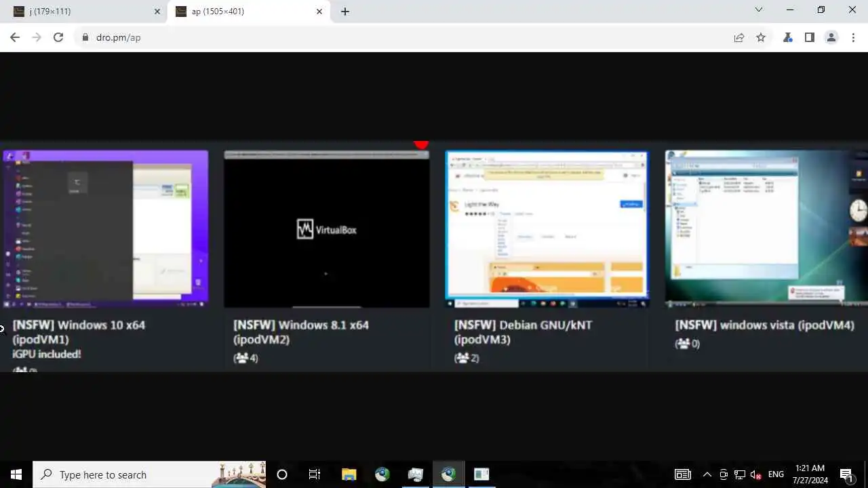
Task: Click '[NSFW] windows vista (ipodVM4)' title
Action: click(764, 325)
